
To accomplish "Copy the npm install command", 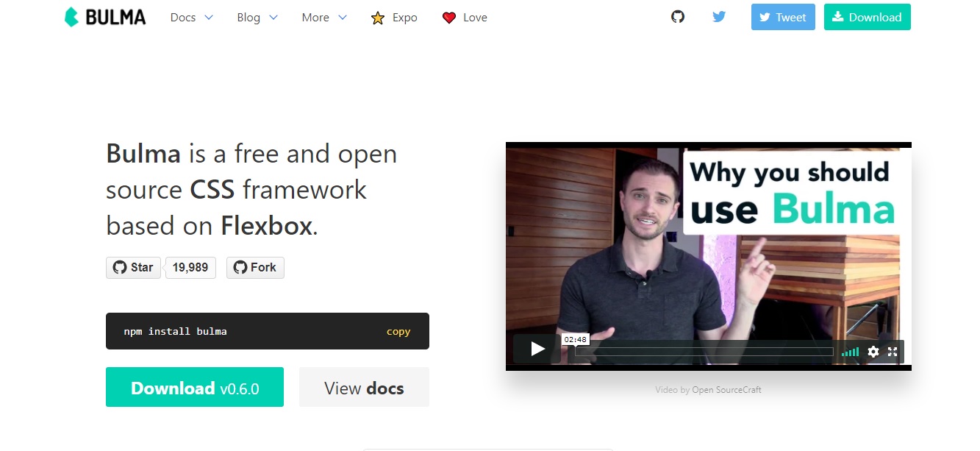I will tap(398, 332).
